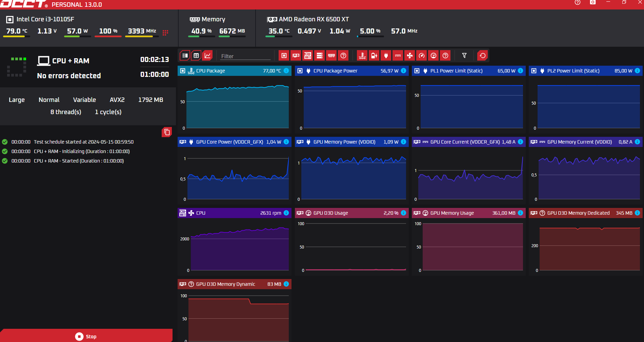Copy the test log with the clipboard icon

[x=167, y=132]
